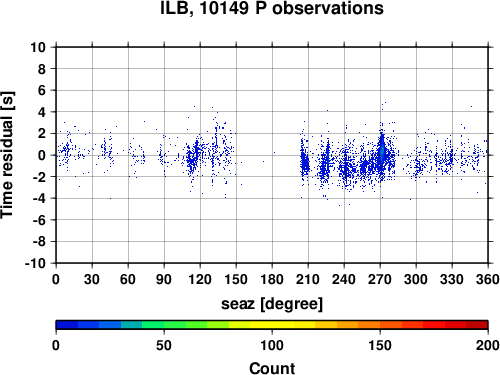The image size is (500, 375).
Task: Click the 'Time residual [s]' y-axis label
Action: coord(7,155)
